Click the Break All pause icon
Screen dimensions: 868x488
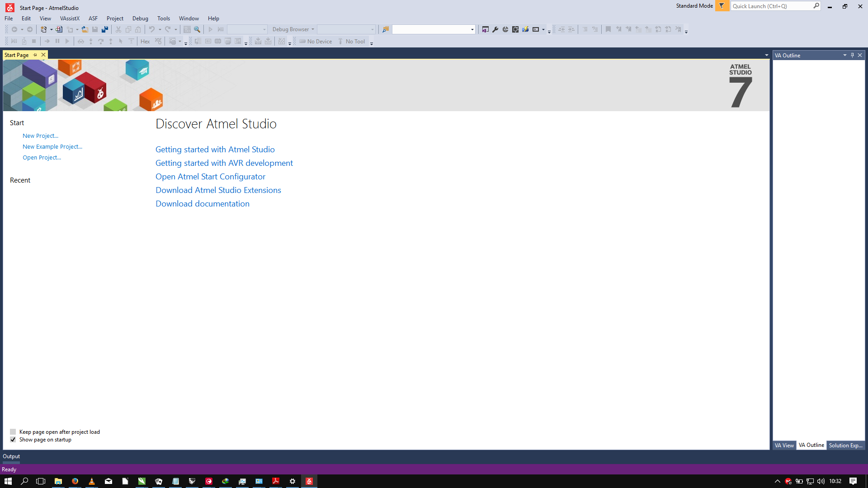tap(57, 42)
